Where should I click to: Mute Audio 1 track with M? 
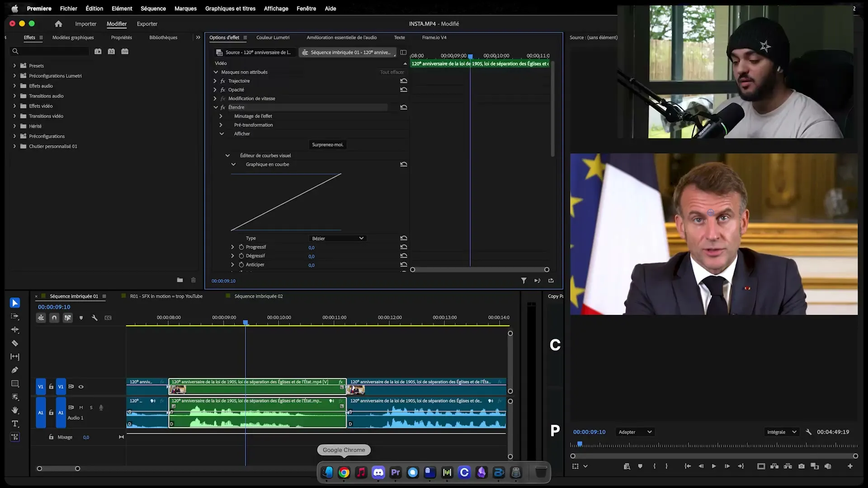[x=81, y=408]
